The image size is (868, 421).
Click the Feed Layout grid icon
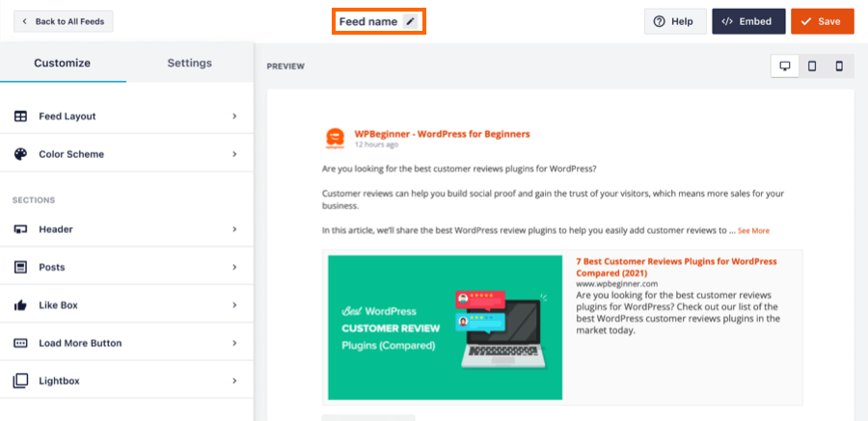click(x=20, y=117)
